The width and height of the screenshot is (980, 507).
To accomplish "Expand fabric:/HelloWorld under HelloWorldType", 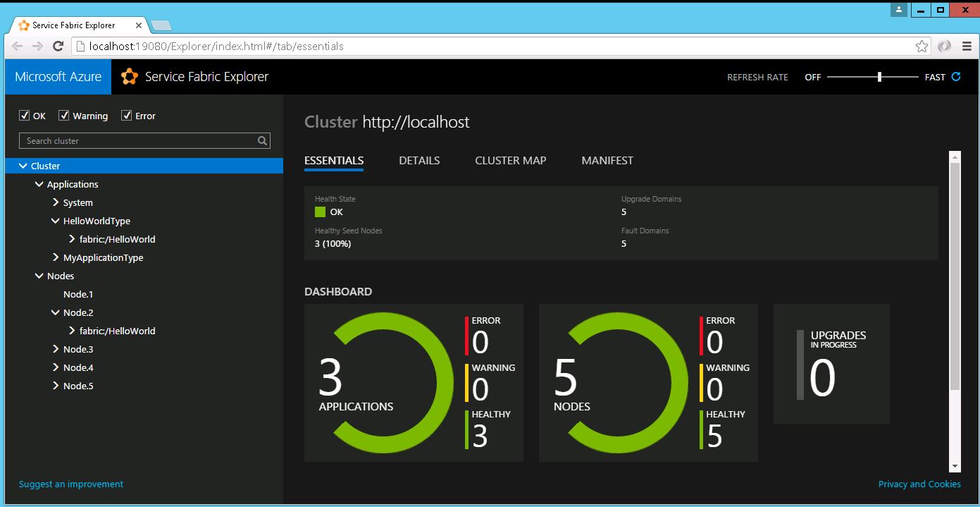I will (x=72, y=239).
